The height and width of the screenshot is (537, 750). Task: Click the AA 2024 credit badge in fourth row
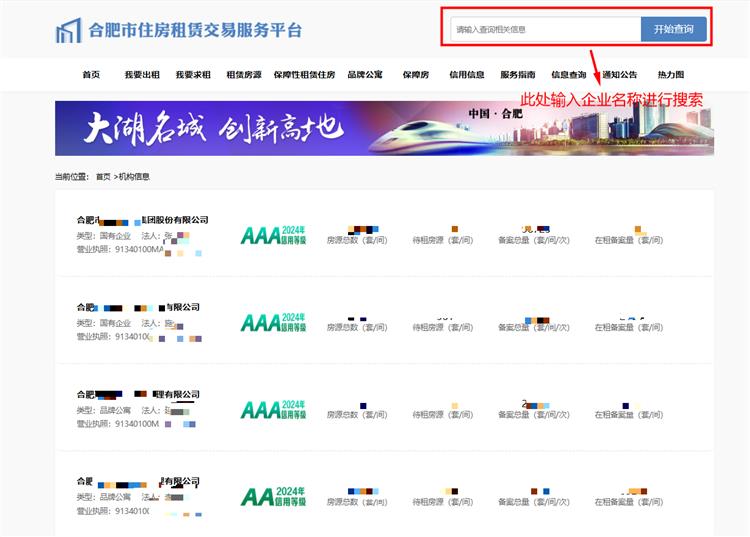click(272, 496)
